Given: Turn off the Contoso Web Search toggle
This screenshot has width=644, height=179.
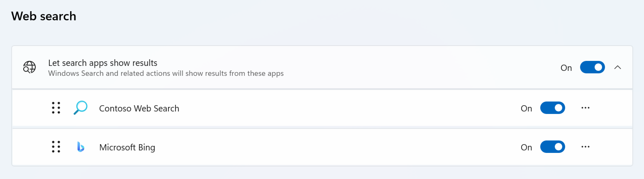Looking at the screenshot, I should click(x=552, y=108).
